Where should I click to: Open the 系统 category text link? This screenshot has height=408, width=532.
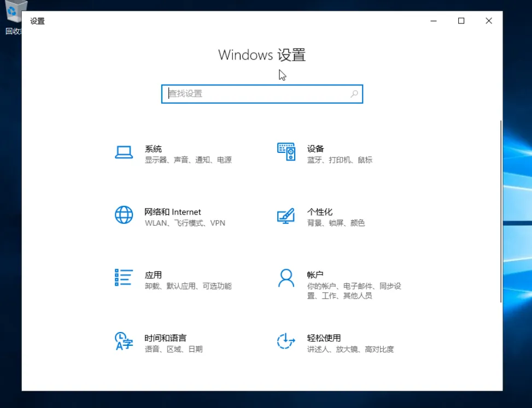pos(153,149)
